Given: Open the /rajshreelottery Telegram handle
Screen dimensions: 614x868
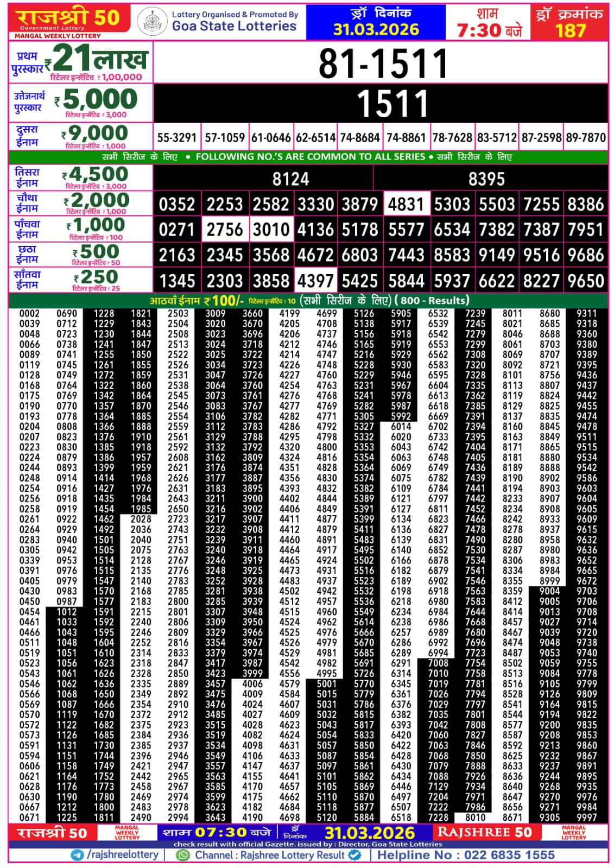Looking at the screenshot, I should (123, 855).
